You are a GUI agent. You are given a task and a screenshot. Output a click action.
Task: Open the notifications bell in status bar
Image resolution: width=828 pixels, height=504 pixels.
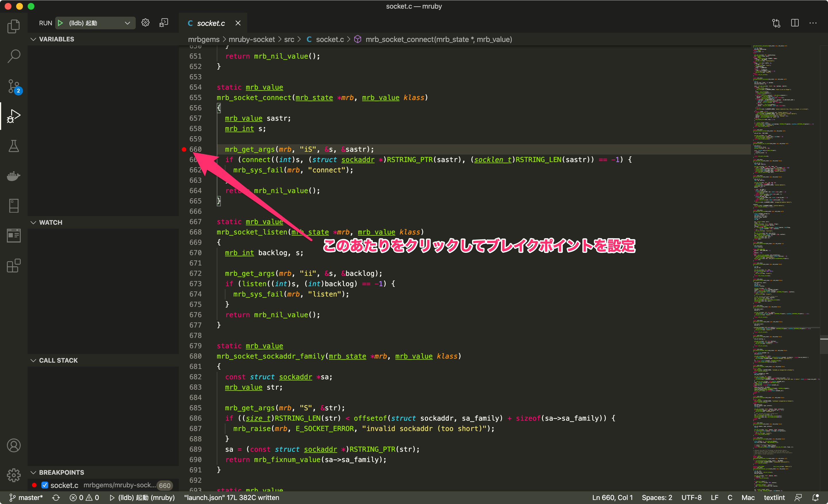pyautogui.click(x=816, y=497)
